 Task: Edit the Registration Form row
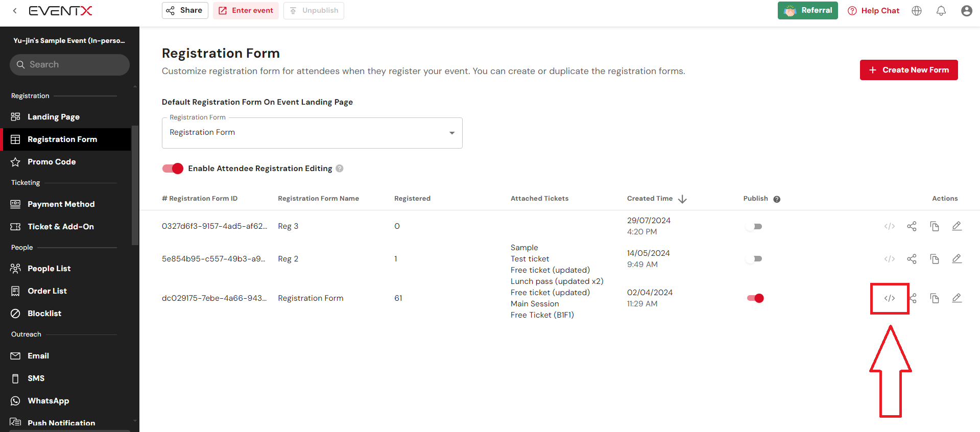(x=957, y=298)
